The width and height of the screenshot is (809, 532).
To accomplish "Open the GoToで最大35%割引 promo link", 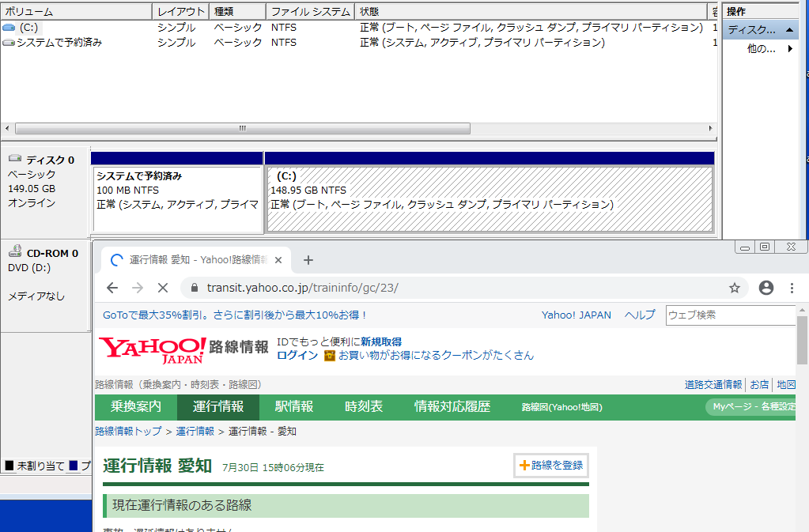I will pos(235,315).
